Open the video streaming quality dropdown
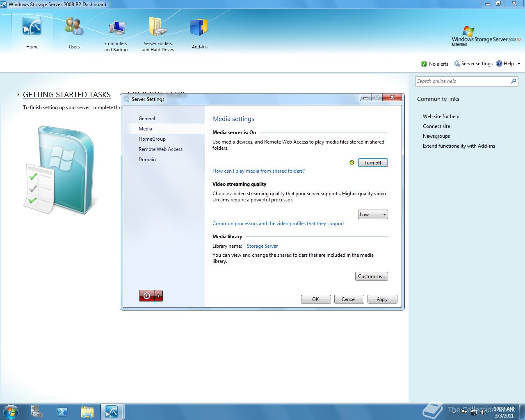This screenshot has height=420, width=525. point(373,215)
